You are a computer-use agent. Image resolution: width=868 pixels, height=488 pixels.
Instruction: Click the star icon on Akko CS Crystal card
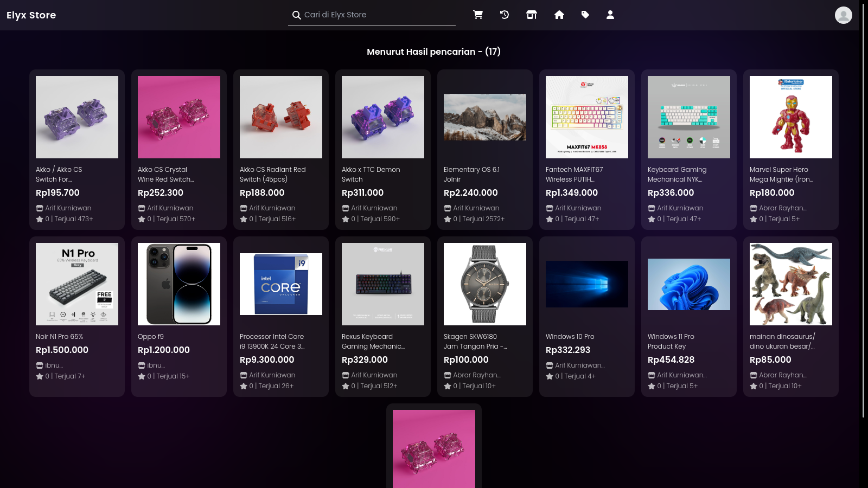(x=141, y=219)
